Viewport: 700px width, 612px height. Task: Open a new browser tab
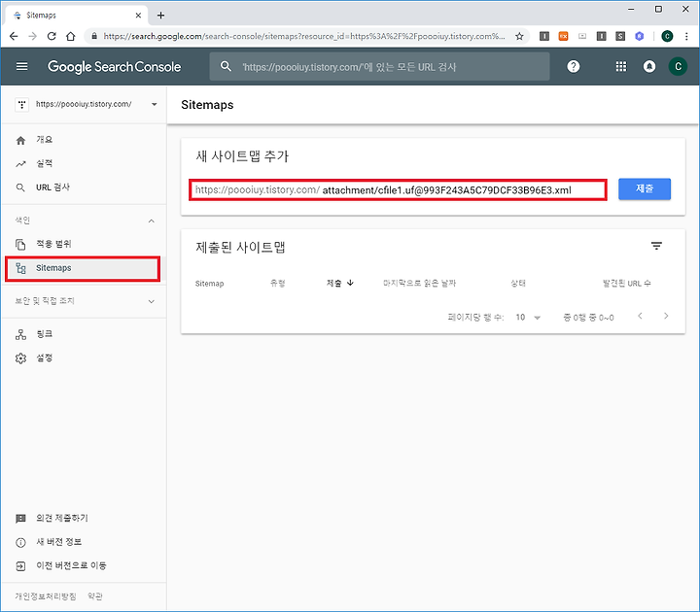click(x=160, y=16)
